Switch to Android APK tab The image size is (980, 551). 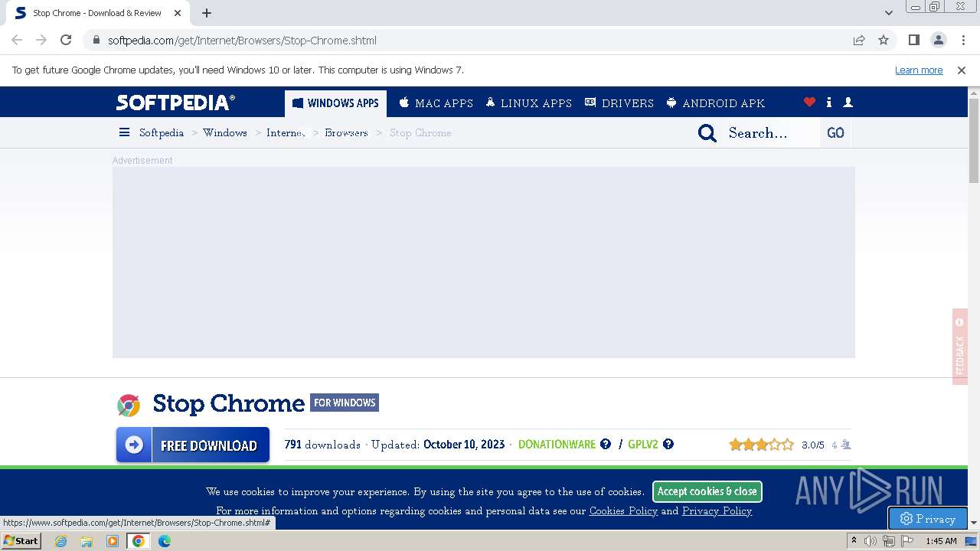pos(715,103)
